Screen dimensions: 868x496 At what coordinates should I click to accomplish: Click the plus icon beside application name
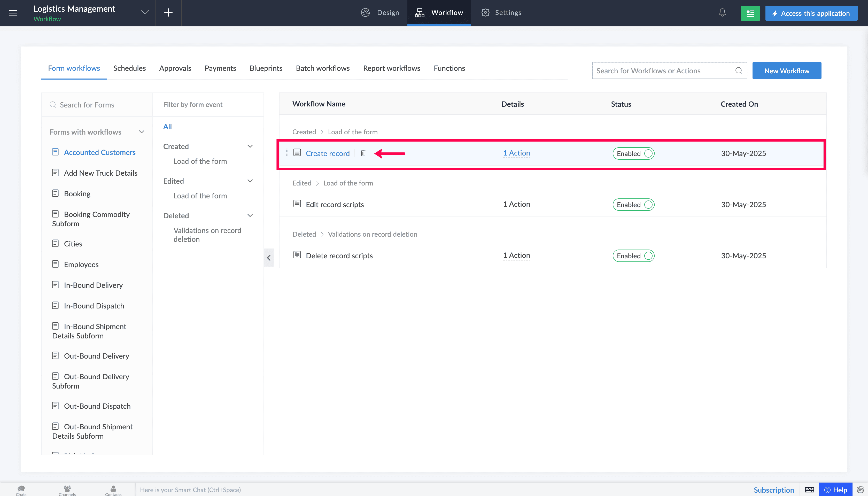(x=168, y=13)
